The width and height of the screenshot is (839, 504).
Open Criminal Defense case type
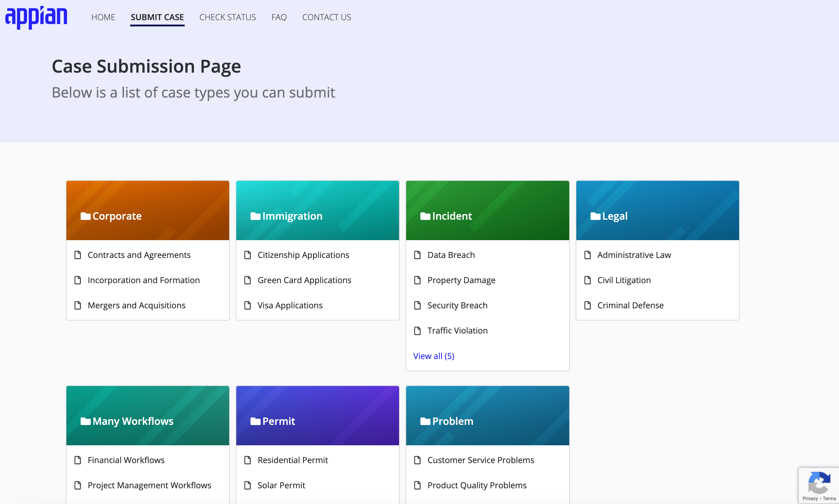point(630,305)
